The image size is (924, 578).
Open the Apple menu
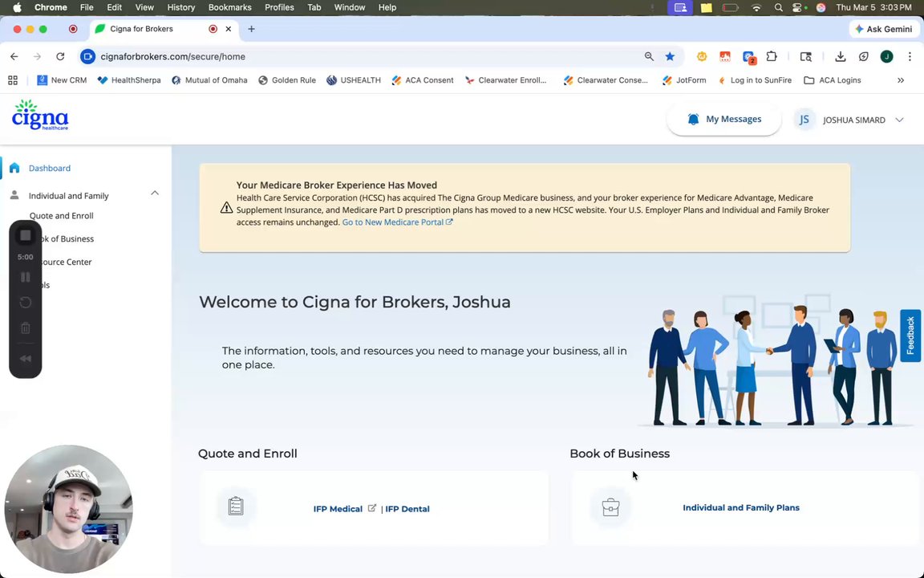[17, 8]
